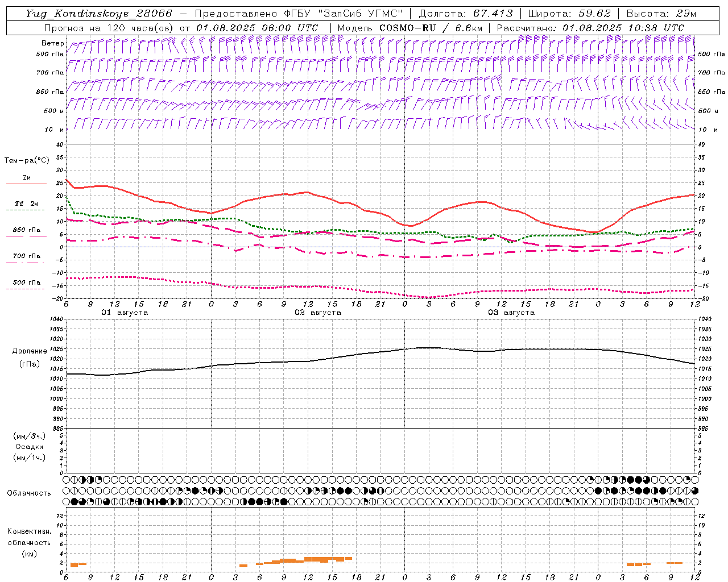Click the (мм/3ч.) precipitation unit label
Image resolution: width=728 pixels, height=582 pixels.
30,435
